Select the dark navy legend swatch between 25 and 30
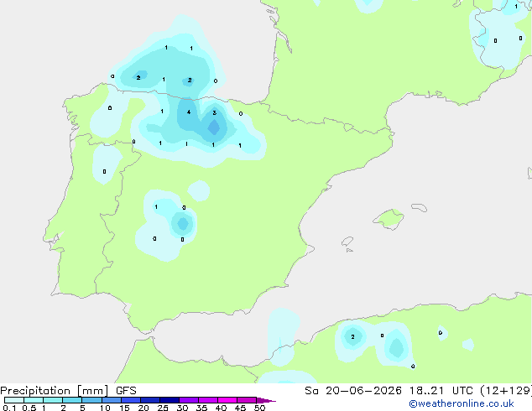This screenshot has width=532, height=411. point(170,400)
